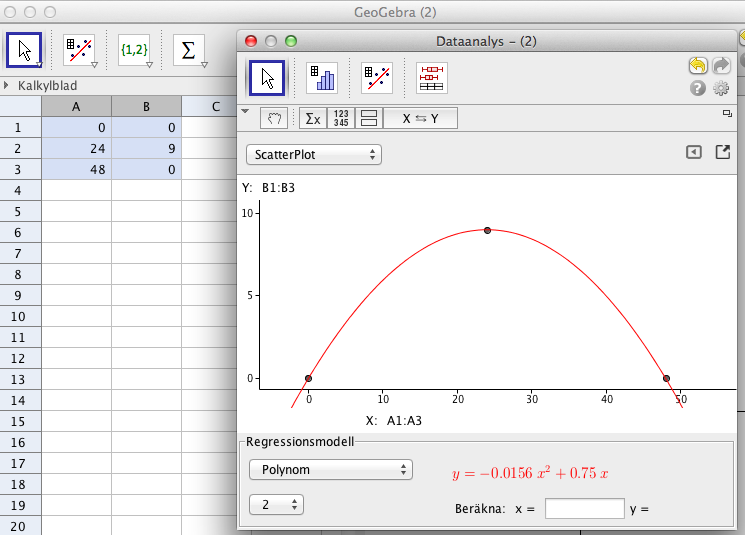Select column C header
Image resolution: width=745 pixels, height=535 pixels.
210,106
